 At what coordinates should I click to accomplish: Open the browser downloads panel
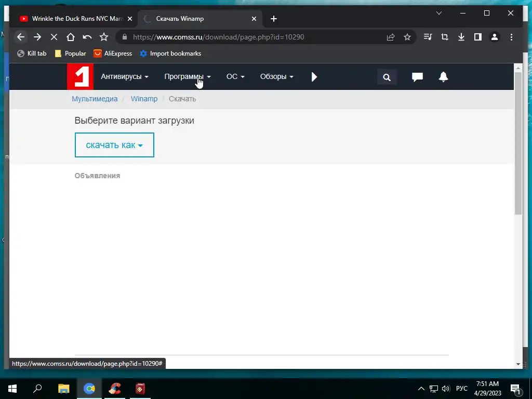coord(461,37)
